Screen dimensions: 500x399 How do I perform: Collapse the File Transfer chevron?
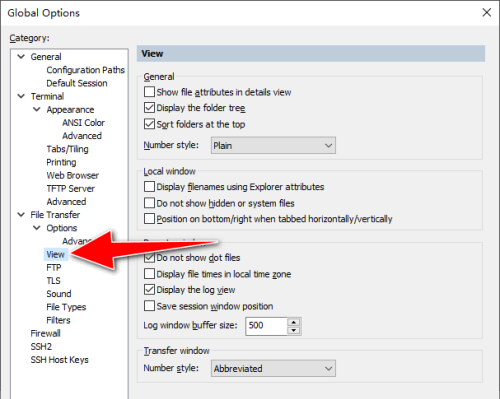coord(21,215)
